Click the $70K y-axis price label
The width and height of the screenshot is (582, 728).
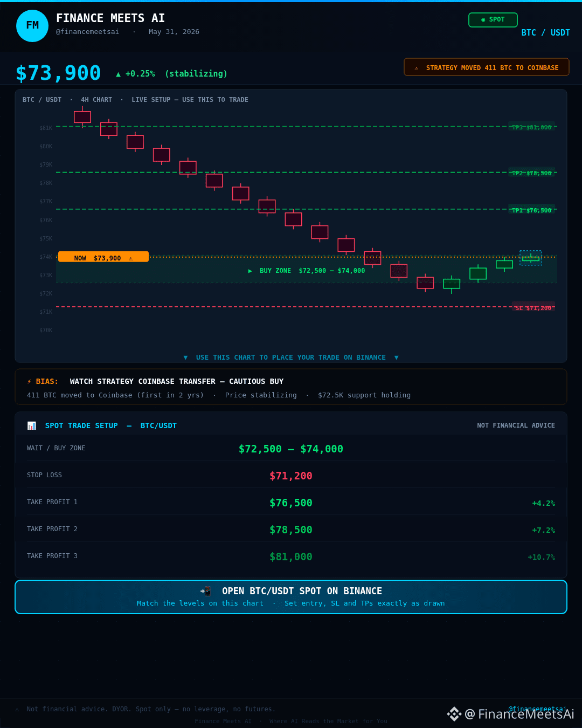click(46, 331)
